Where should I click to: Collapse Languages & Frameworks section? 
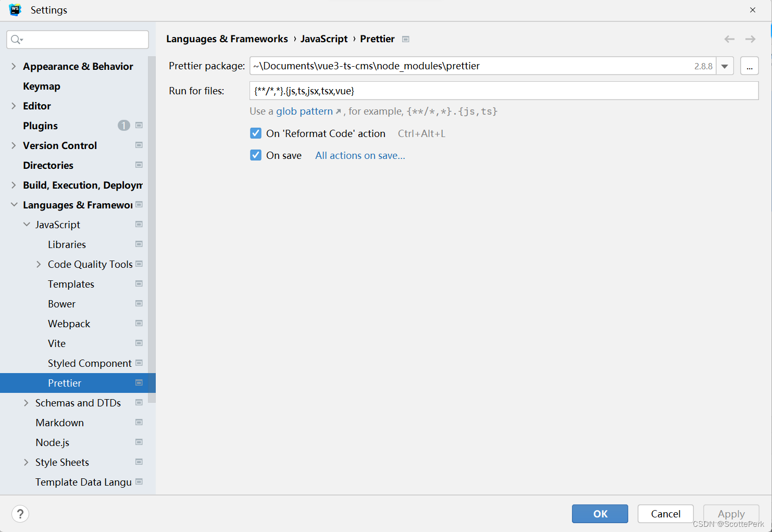(x=14, y=205)
